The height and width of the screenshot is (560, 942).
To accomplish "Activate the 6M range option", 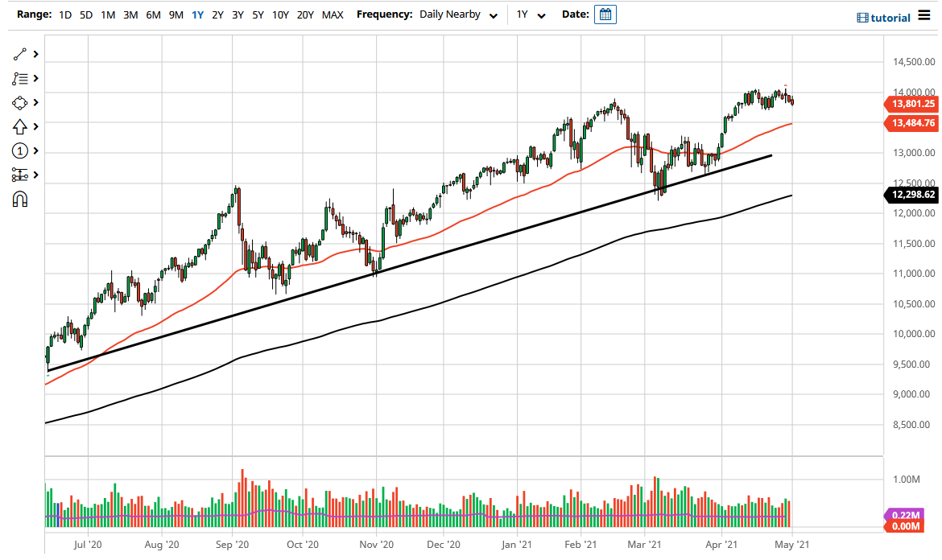I will click(152, 14).
